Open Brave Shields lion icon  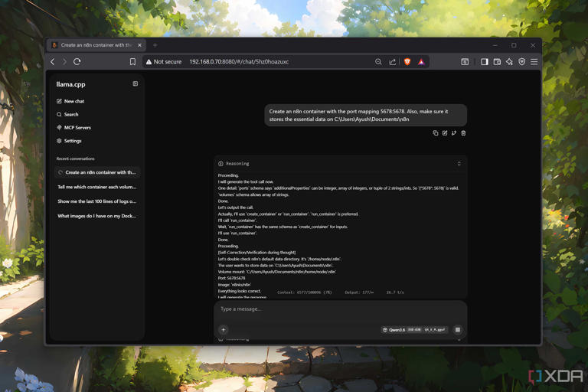pyautogui.click(x=407, y=61)
